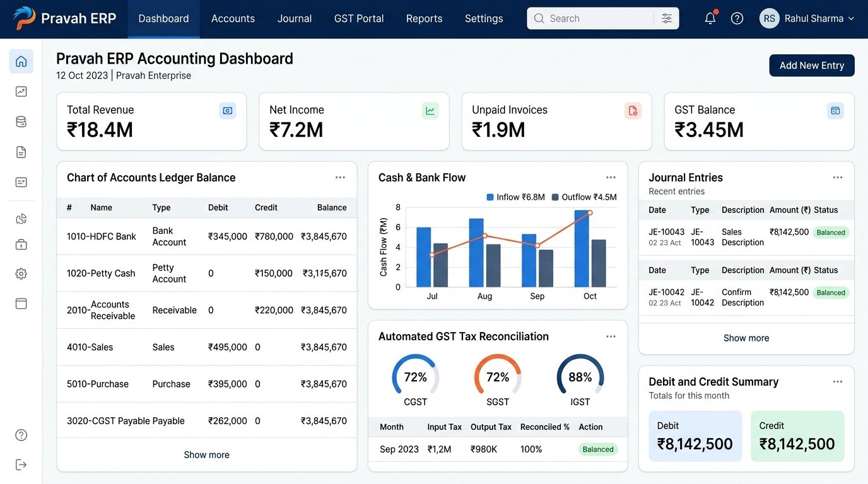Click the Debit total card
The height and width of the screenshot is (484, 868).
pyautogui.click(x=696, y=436)
